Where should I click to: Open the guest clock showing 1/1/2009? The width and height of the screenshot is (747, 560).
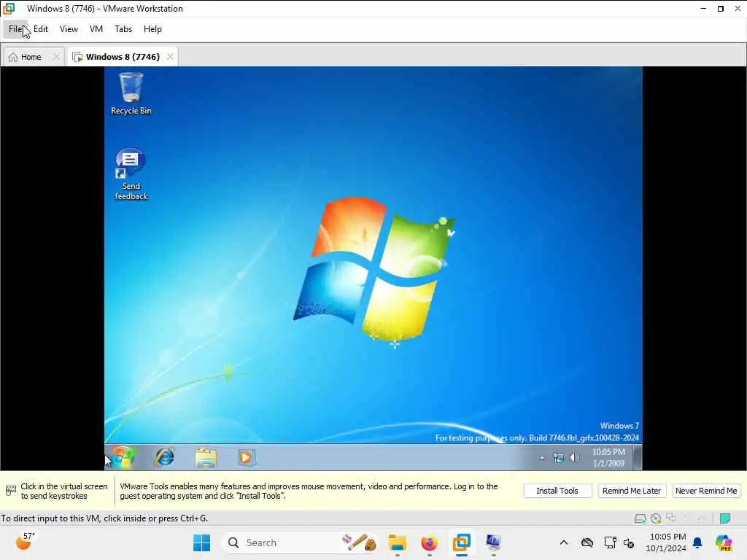coord(608,458)
